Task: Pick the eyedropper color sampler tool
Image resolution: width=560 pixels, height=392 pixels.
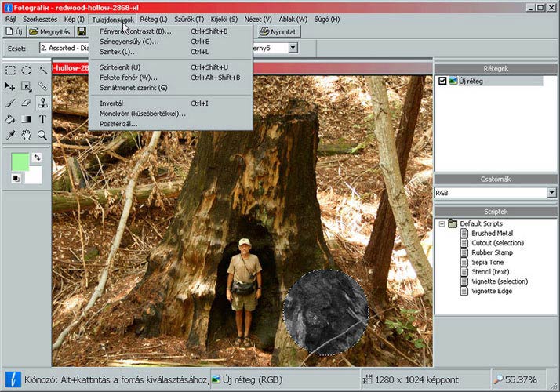Action: [x=11, y=136]
